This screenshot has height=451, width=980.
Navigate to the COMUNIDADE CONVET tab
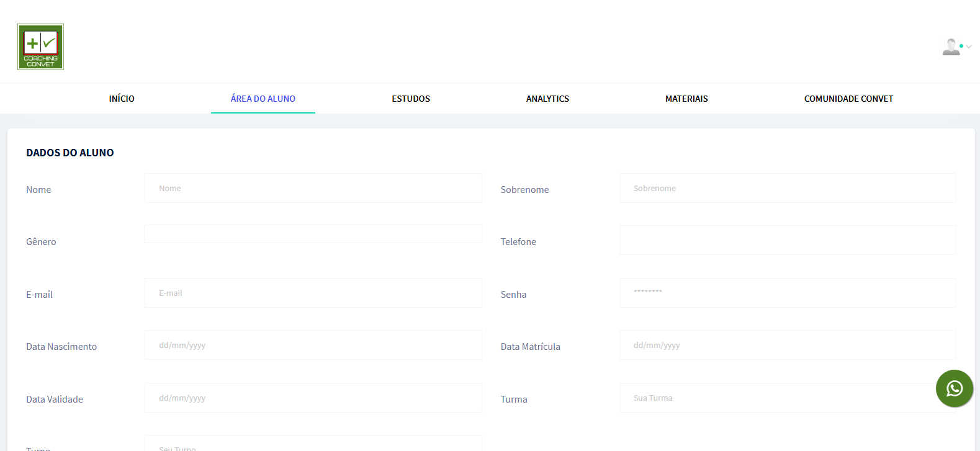click(848, 99)
